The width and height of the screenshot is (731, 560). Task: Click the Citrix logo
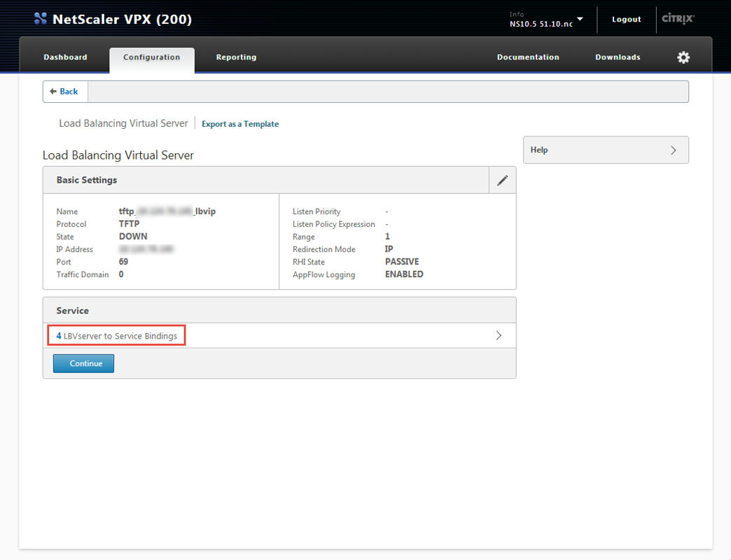[678, 19]
